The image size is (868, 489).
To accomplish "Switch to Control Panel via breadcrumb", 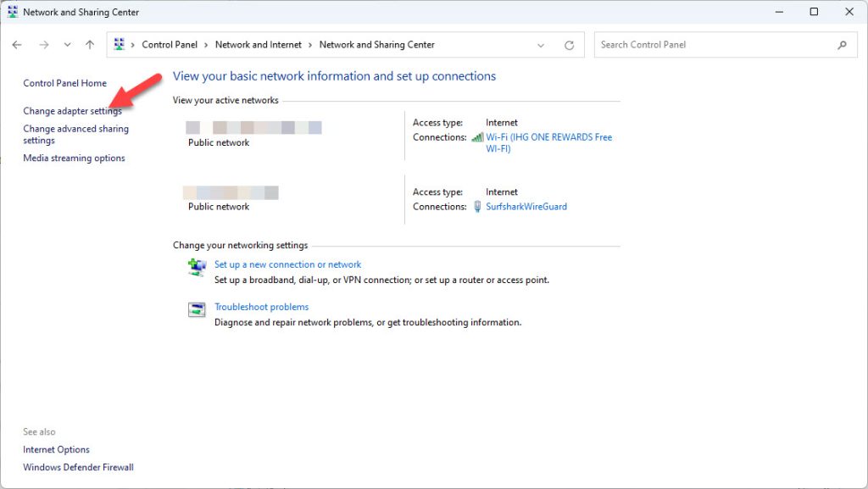I will (x=170, y=44).
